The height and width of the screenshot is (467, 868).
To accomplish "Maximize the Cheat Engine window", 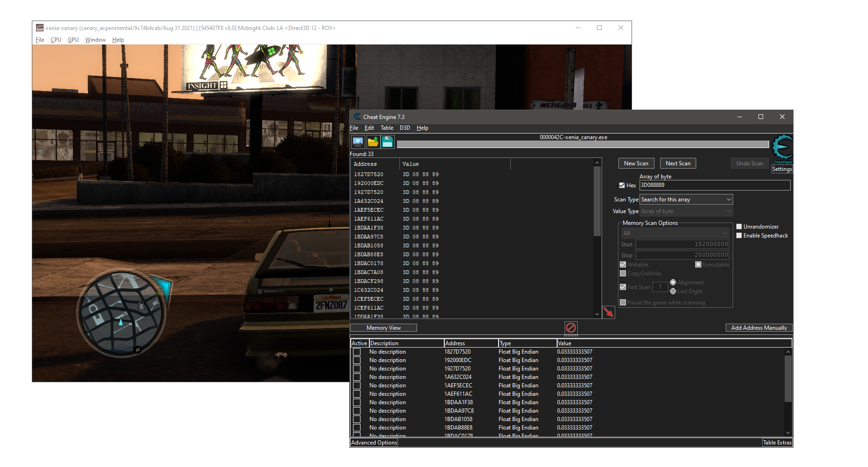I will pos(761,117).
